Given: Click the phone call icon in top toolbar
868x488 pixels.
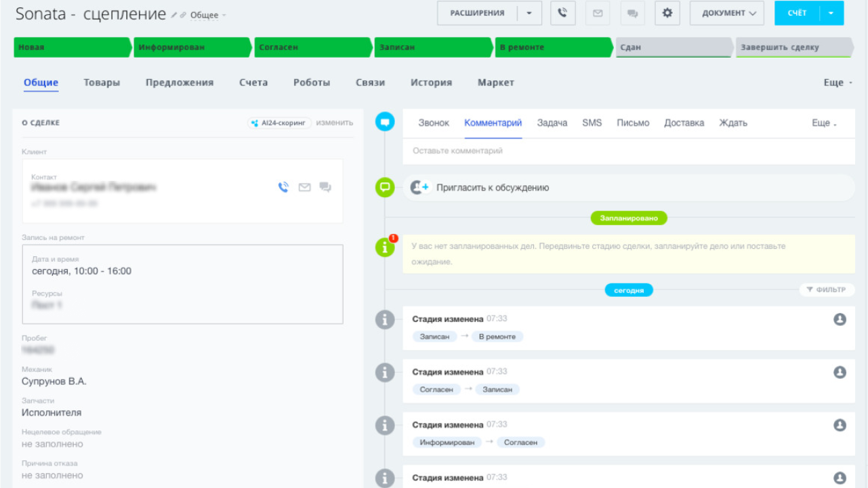Looking at the screenshot, I should (x=562, y=13).
